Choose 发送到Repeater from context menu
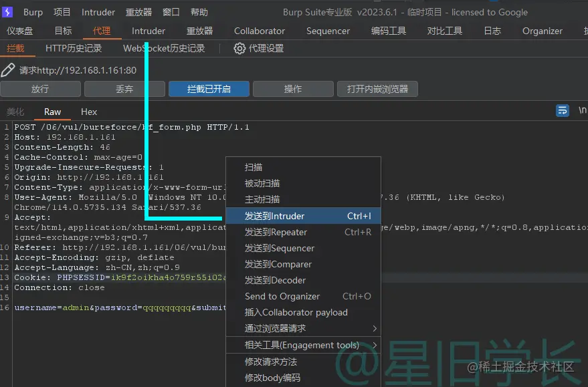This screenshot has width=588, height=387. tap(304, 232)
